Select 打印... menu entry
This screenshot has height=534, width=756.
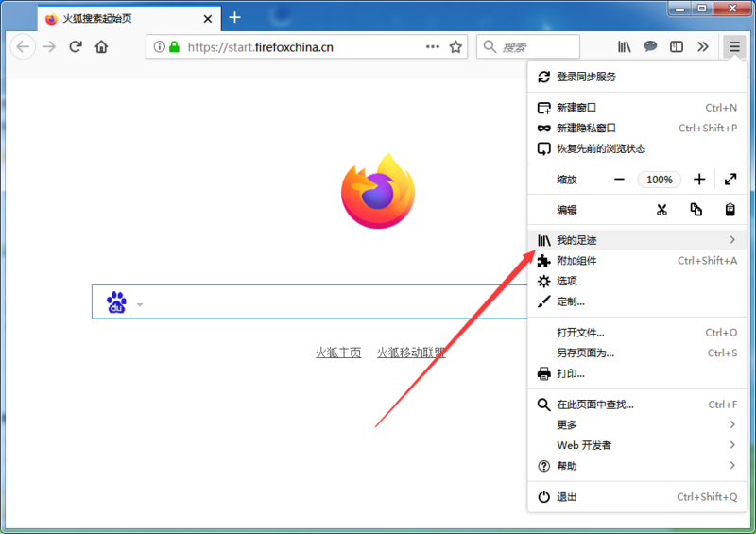click(637, 373)
